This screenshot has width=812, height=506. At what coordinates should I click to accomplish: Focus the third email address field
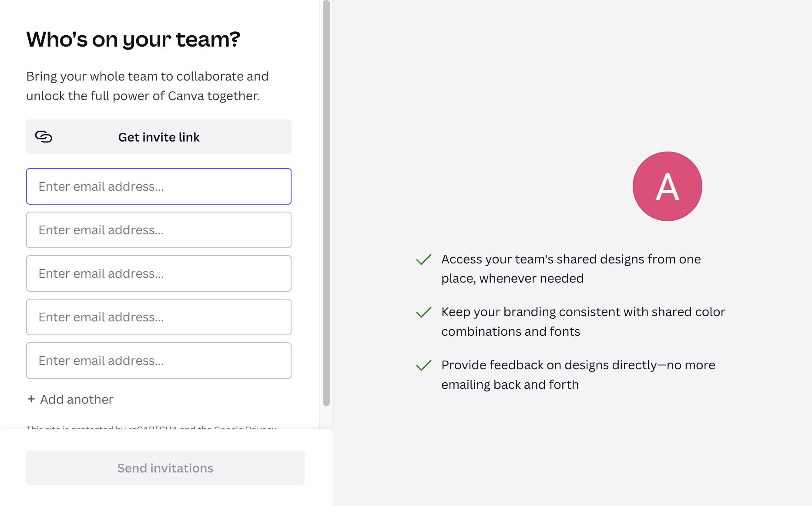coord(159,273)
